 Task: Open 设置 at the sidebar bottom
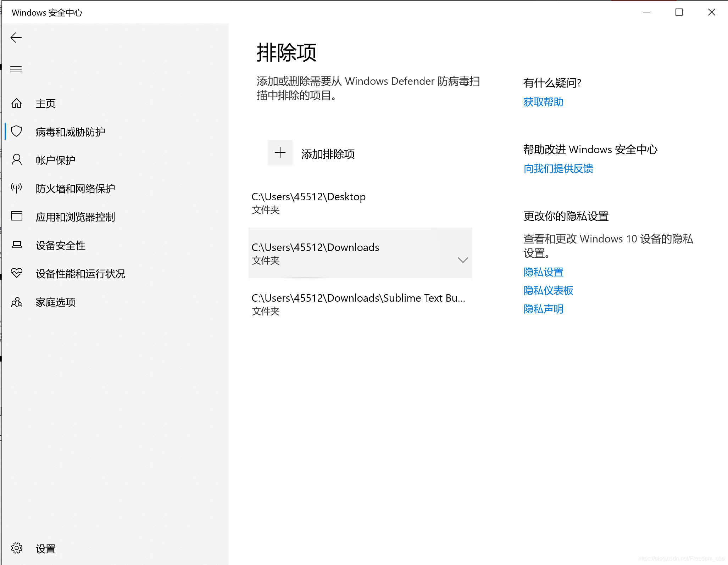115,549
